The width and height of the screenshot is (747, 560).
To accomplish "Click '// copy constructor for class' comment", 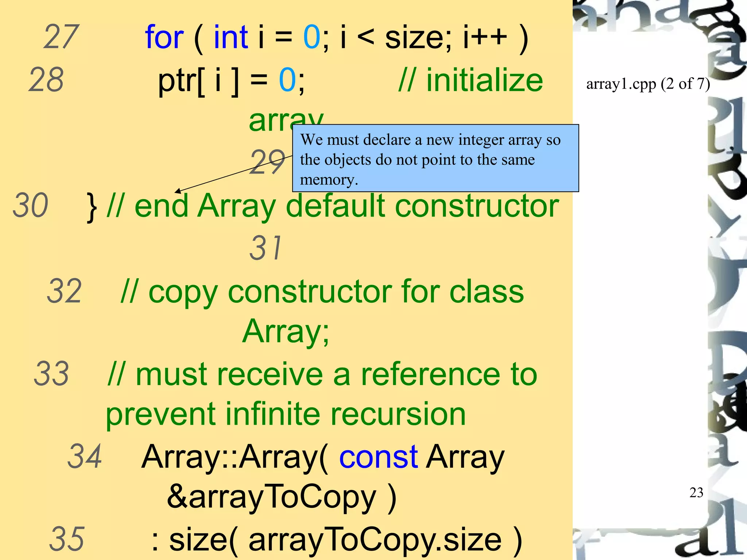I will [322, 292].
